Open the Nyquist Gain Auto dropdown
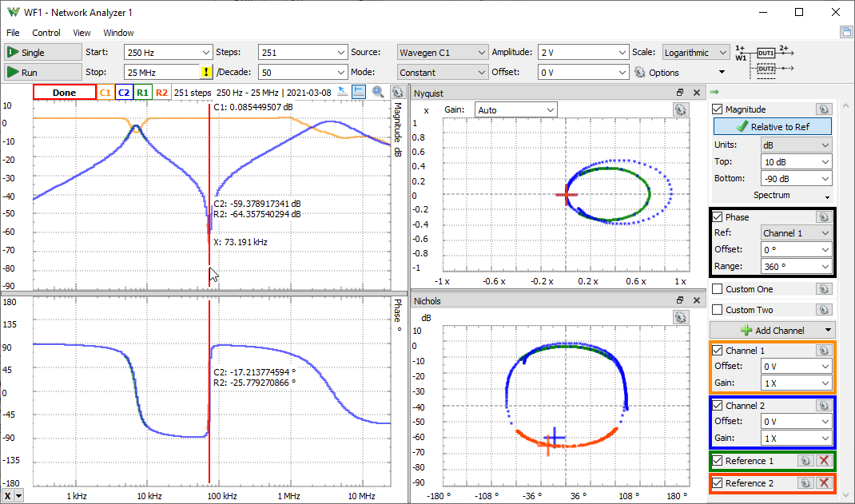855x504 pixels. click(515, 109)
